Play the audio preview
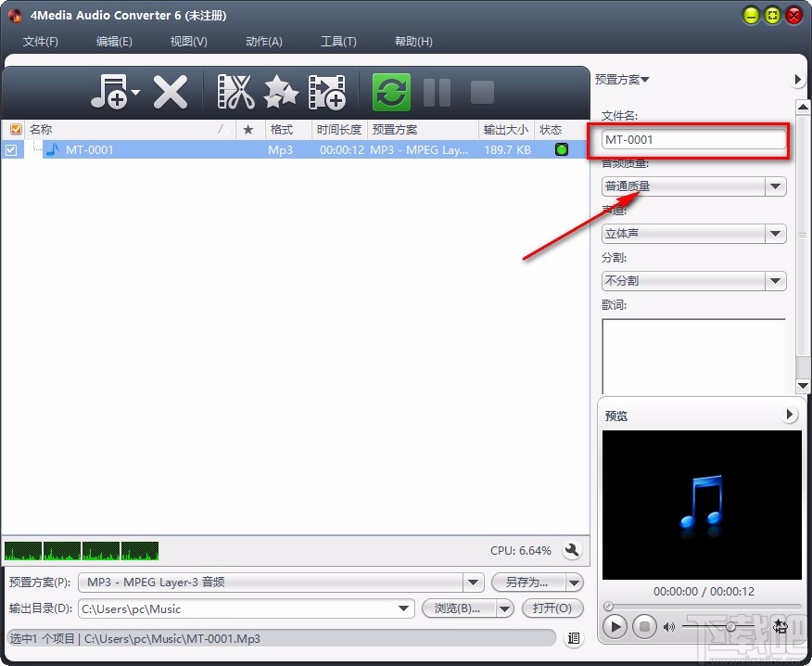812x666 pixels. tap(615, 627)
